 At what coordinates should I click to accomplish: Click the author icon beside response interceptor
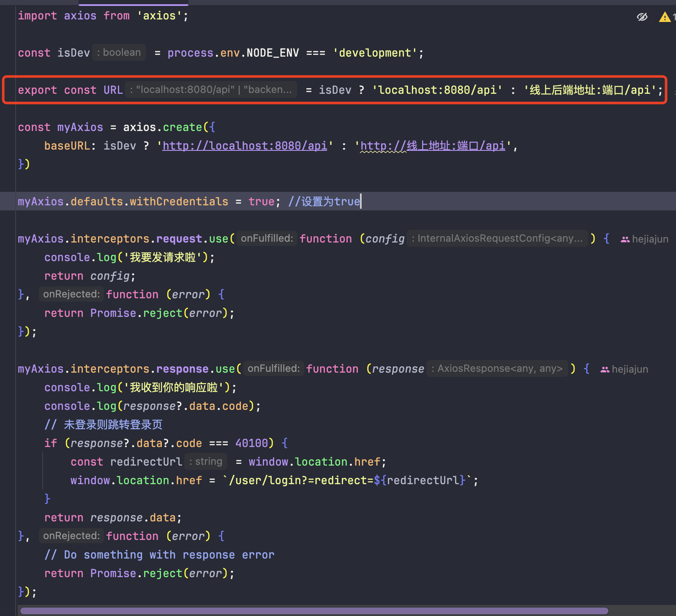coord(606,369)
